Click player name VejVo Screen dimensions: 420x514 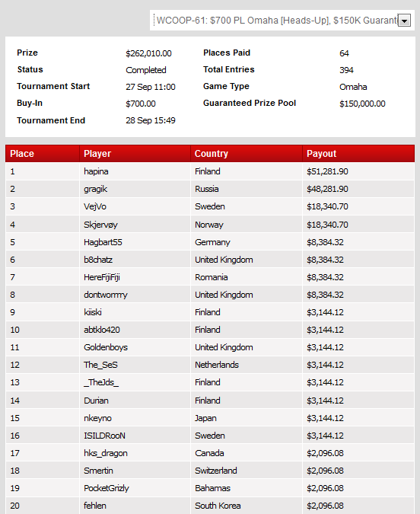95,206
